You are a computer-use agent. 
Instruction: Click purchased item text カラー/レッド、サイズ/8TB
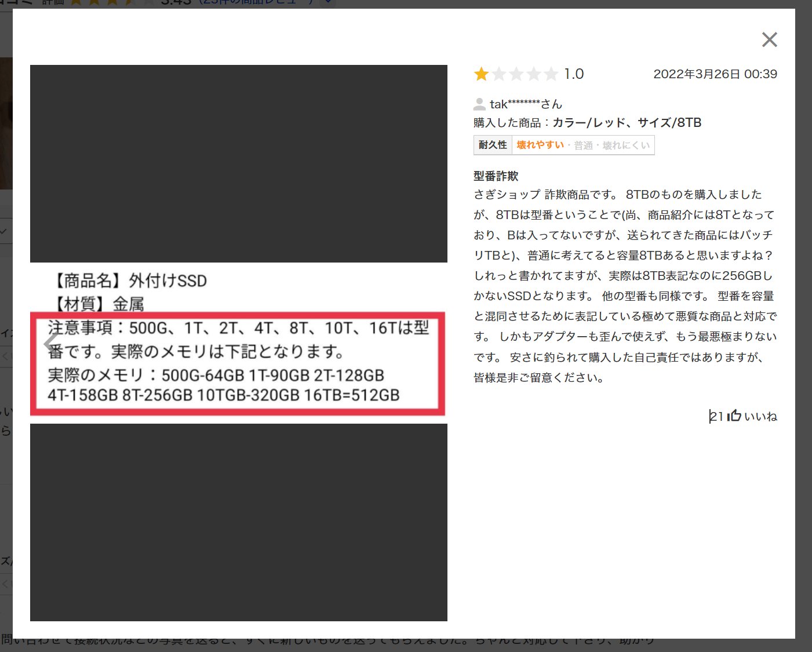(x=627, y=123)
